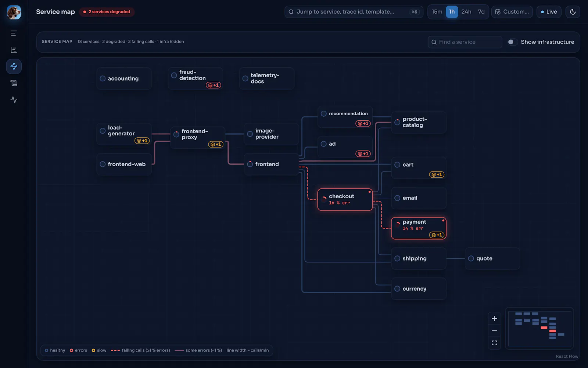Select the 15m time range
588x368 pixels.
click(437, 12)
